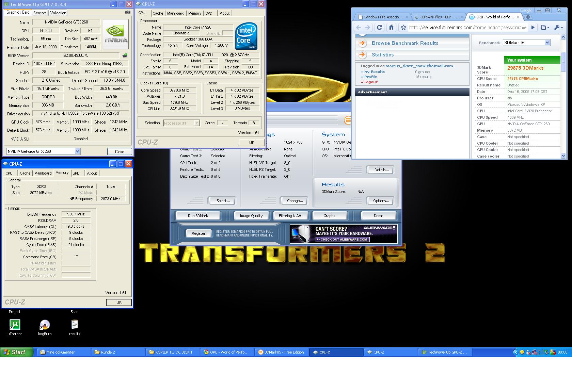Switch to the Sensors tab in GPU-Z
The image size is (572, 392).
[x=40, y=13]
